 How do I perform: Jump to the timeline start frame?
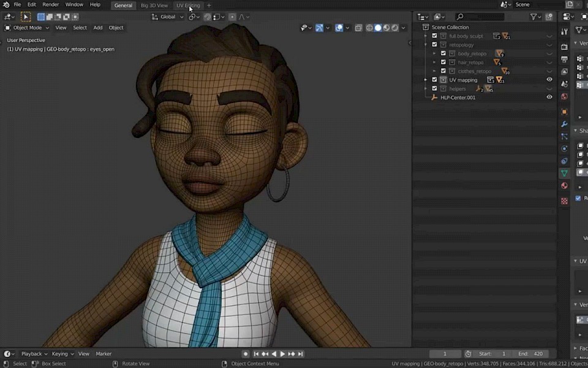tap(256, 354)
